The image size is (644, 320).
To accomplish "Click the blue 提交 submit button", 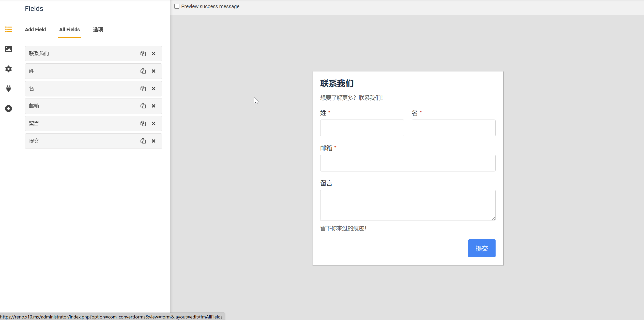I will (x=482, y=248).
